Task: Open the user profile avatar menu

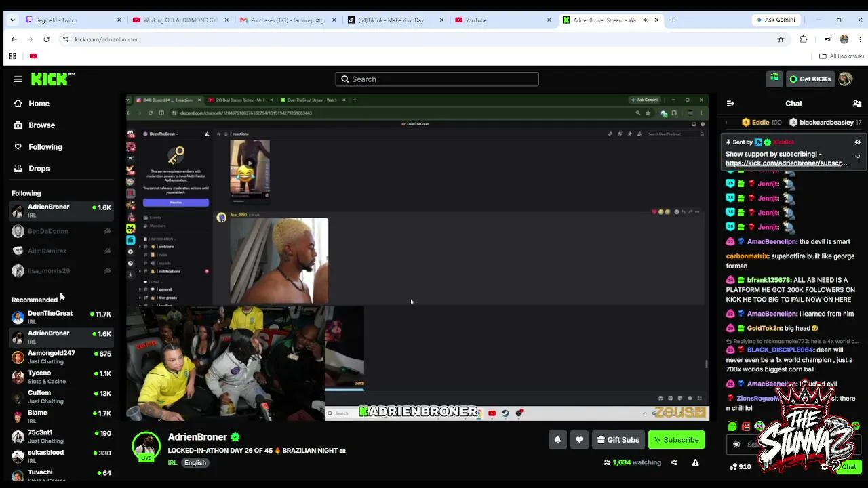Action: tap(845, 79)
